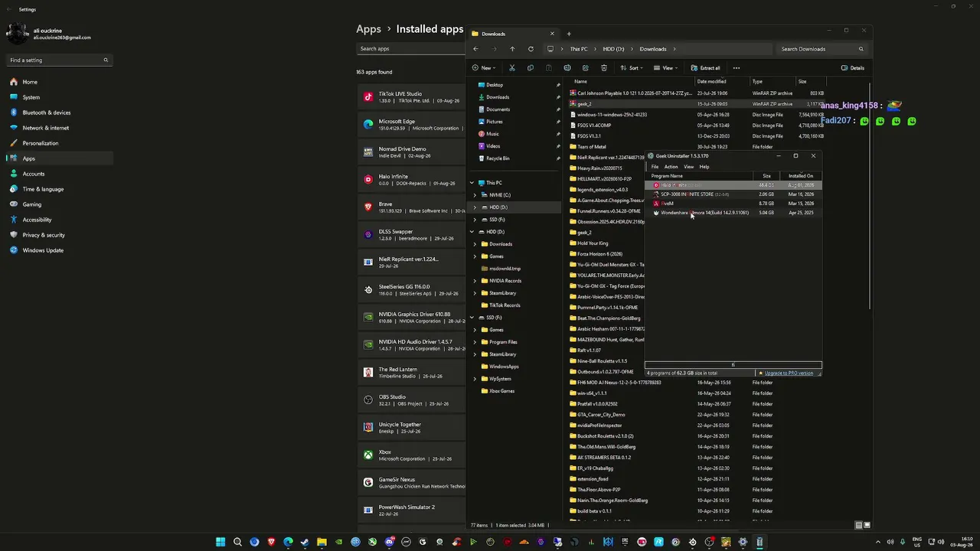This screenshot has width=980, height=551.
Task: Click HDD (D:) in address breadcrumb
Action: [x=613, y=49]
